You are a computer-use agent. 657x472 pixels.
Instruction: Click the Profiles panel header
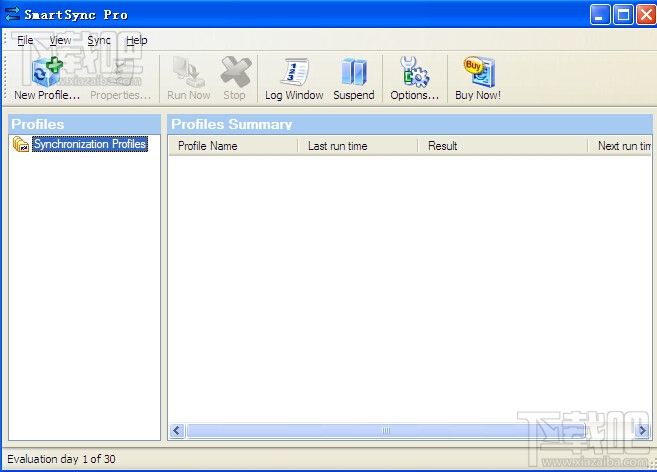pyautogui.click(x=84, y=124)
